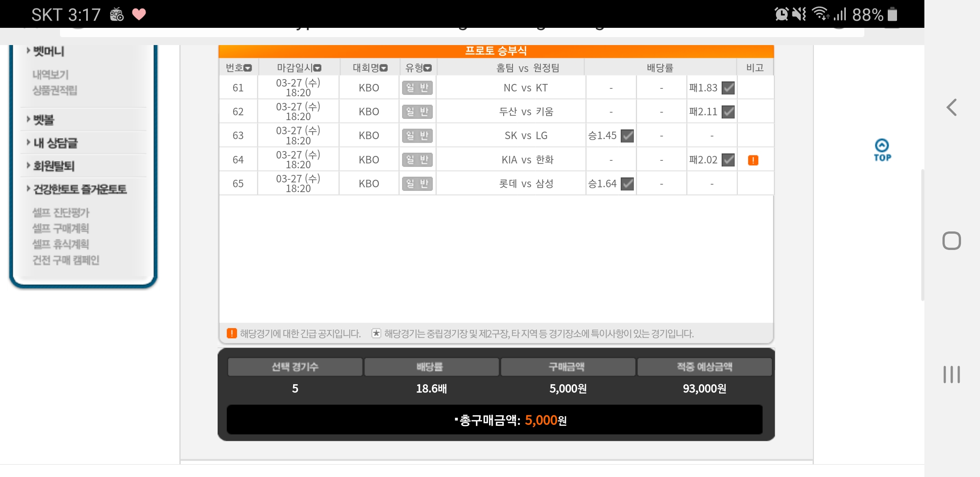Open 내역보기 under 벳머니
980x477 pixels.
[x=50, y=75]
